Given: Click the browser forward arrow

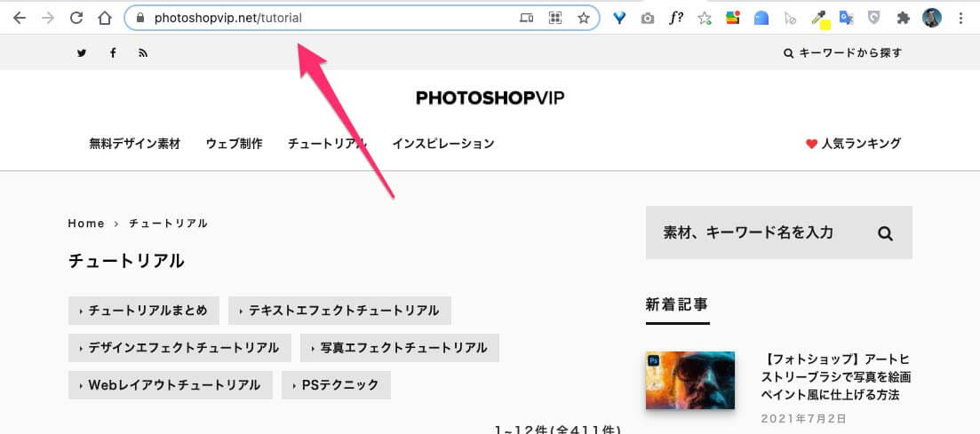Looking at the screenshot, I should [47, 18].
